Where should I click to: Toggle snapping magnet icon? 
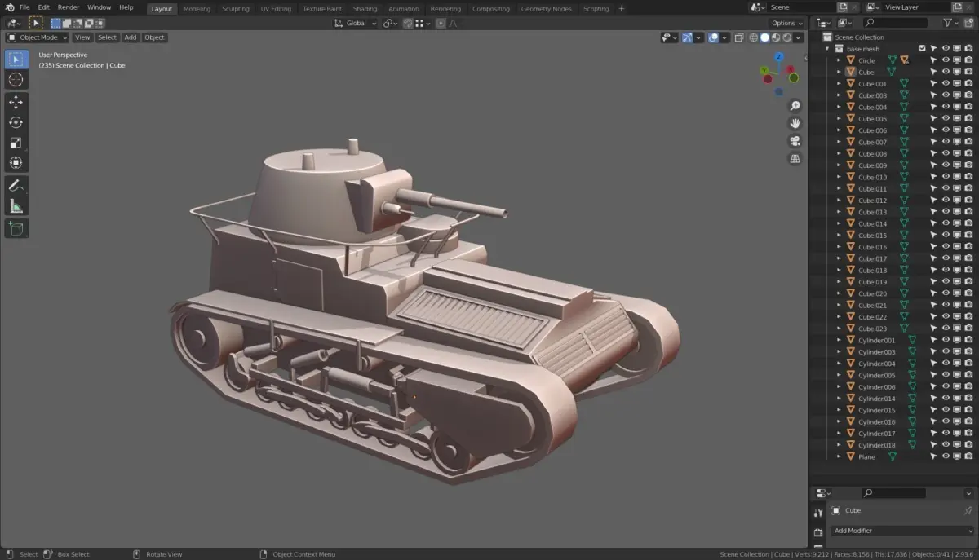click(407, 23)
